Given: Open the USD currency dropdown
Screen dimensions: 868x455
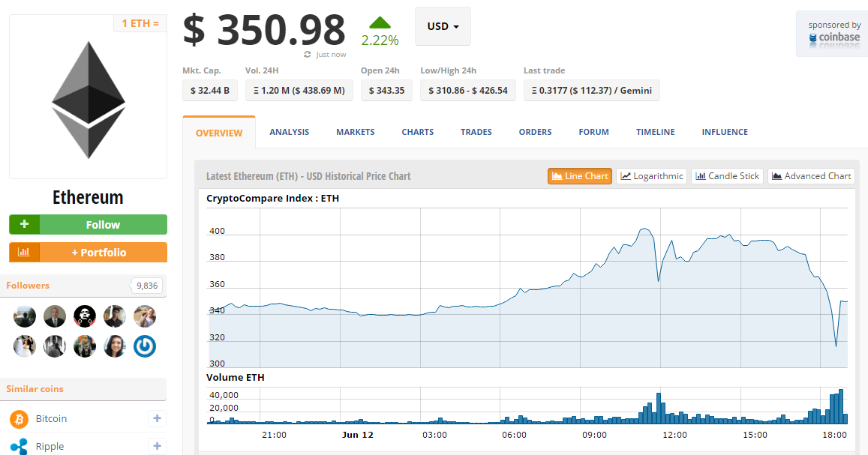Looking at the screenshot, I should [443, 26].
